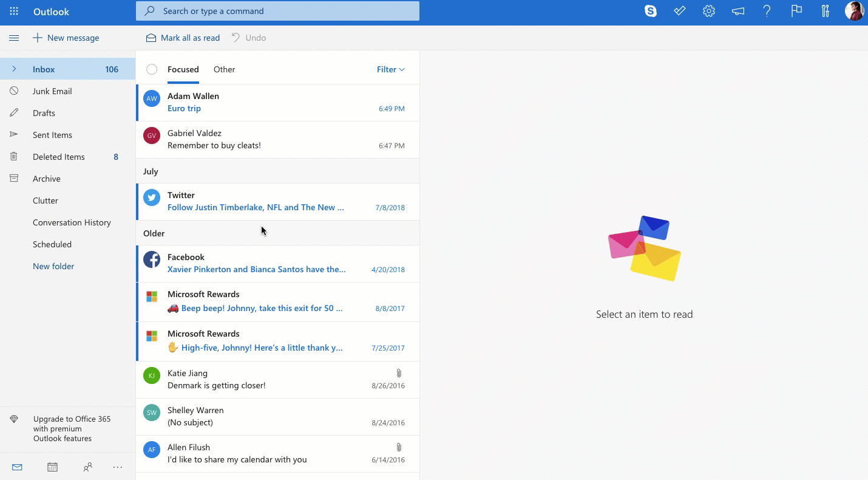Open the Skype icon in header
Screen dimensions: 868x480
coord(651,11)
